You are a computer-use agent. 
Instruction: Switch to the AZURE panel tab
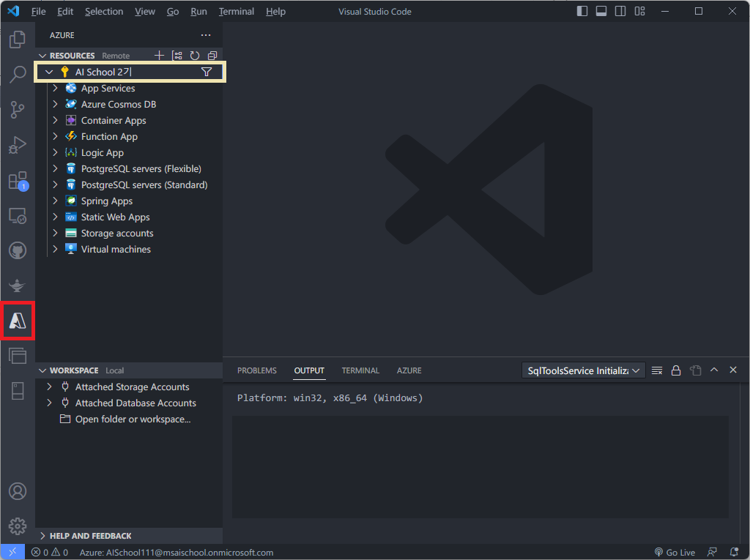pos(409,370)
